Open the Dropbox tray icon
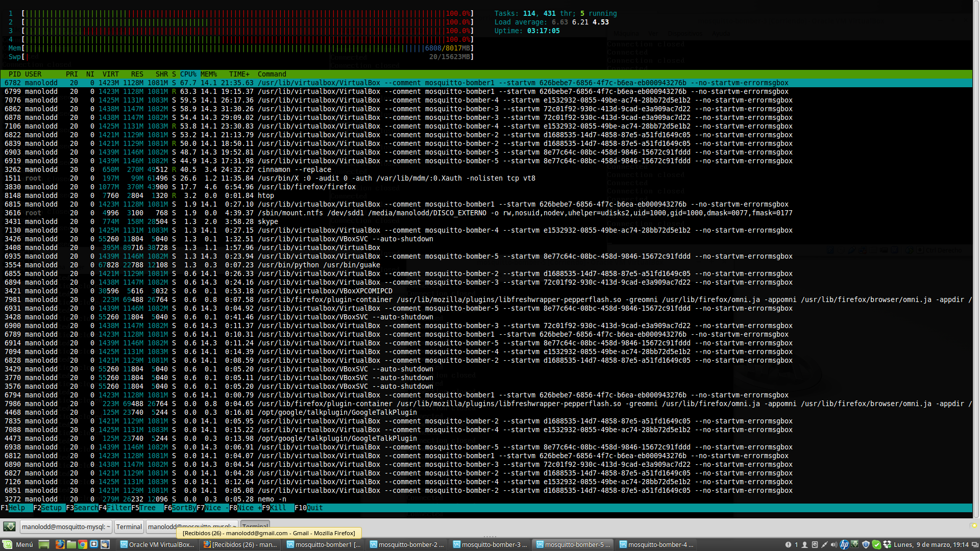 [x=887, y=544]
